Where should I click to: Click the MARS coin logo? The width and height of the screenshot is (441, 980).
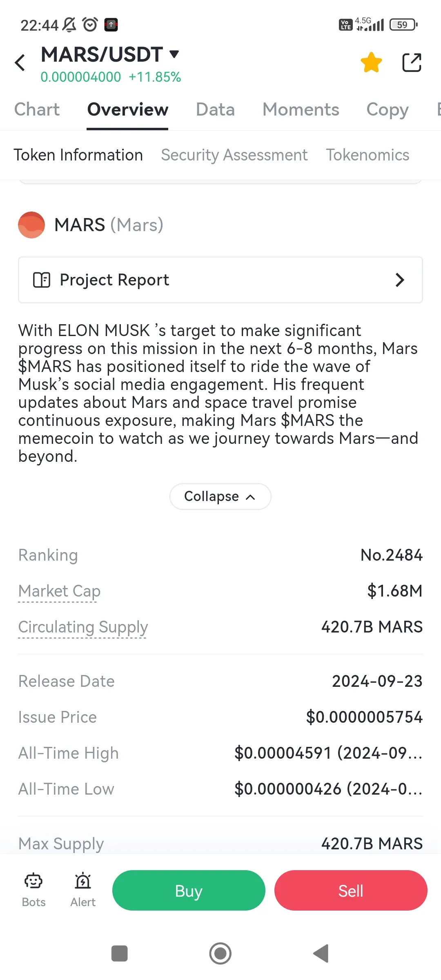point(31,225)
